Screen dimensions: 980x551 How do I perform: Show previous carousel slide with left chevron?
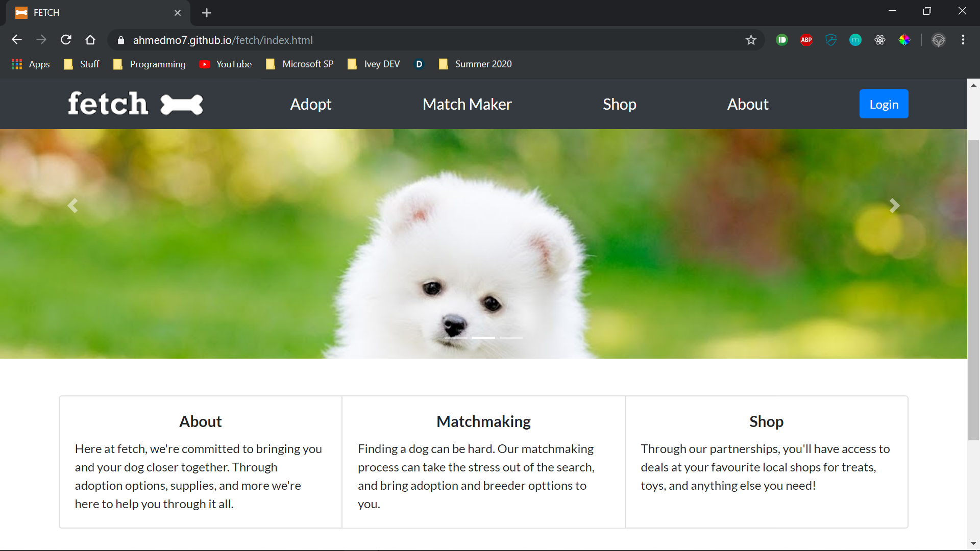[72, 206]
